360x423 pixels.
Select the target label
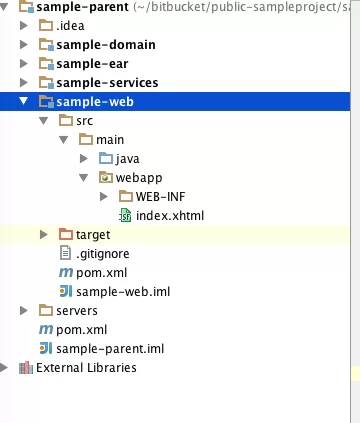93,235
